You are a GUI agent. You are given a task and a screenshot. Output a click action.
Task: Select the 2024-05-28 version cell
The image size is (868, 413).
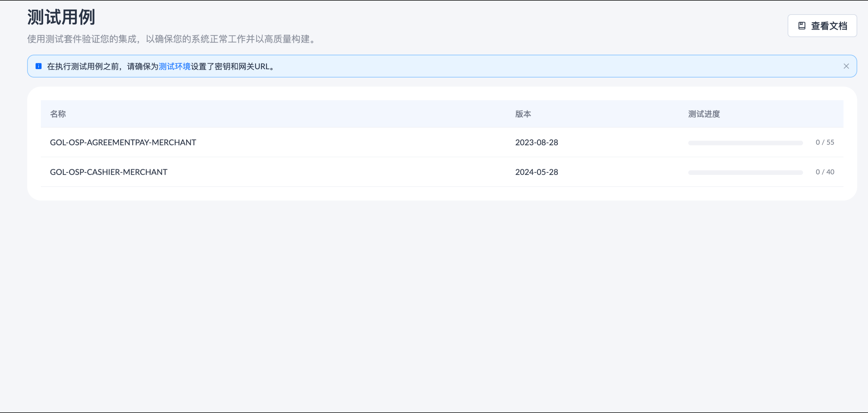[x=536, y=172]
